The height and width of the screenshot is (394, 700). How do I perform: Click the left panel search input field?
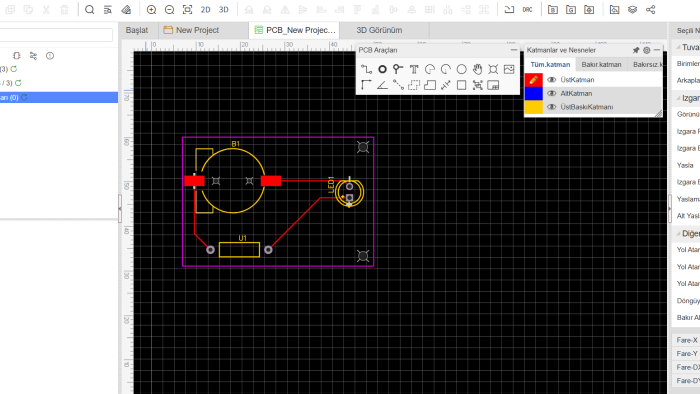coord(56,35)
